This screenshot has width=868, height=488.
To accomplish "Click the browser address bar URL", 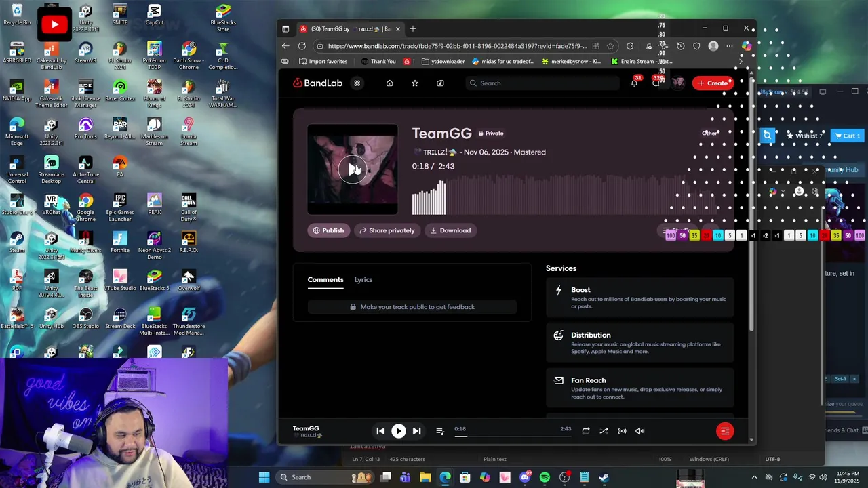I will [457, 46].
